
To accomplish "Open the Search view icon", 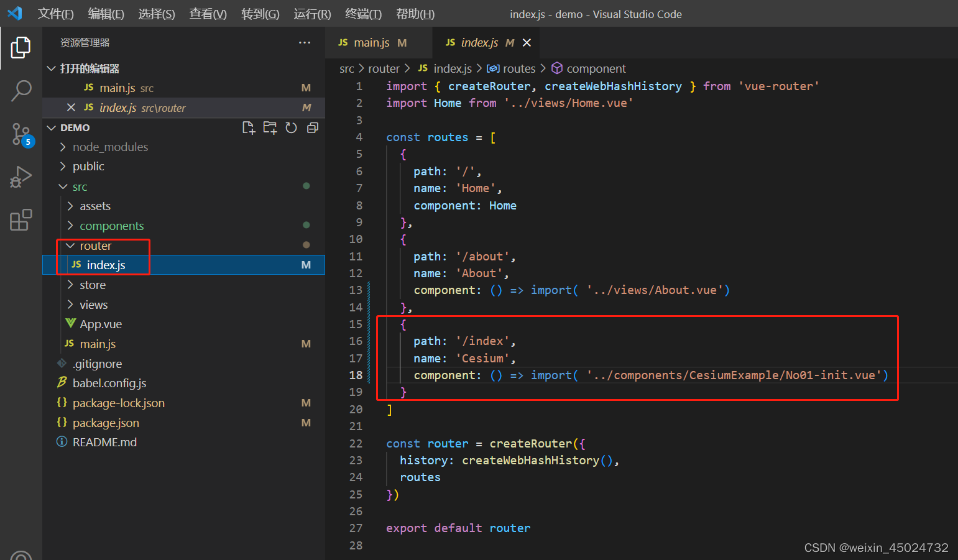I will click(21, 91).
